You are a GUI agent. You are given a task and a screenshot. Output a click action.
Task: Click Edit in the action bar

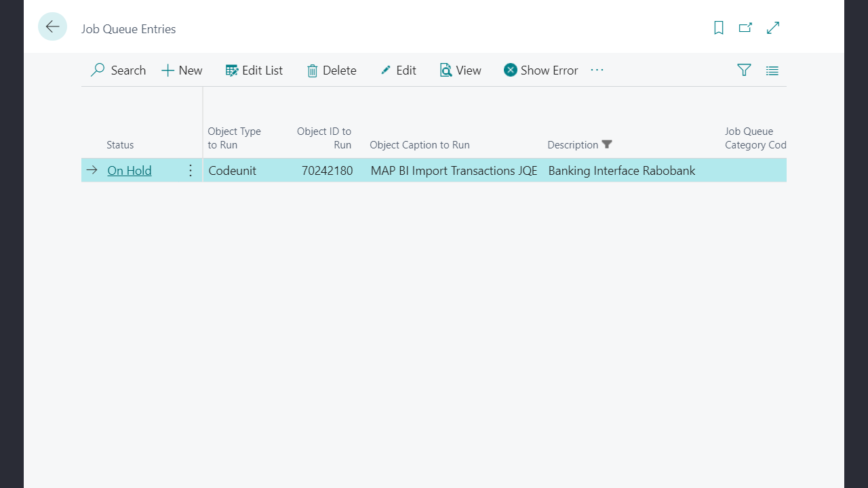click(x=398, y=70)
